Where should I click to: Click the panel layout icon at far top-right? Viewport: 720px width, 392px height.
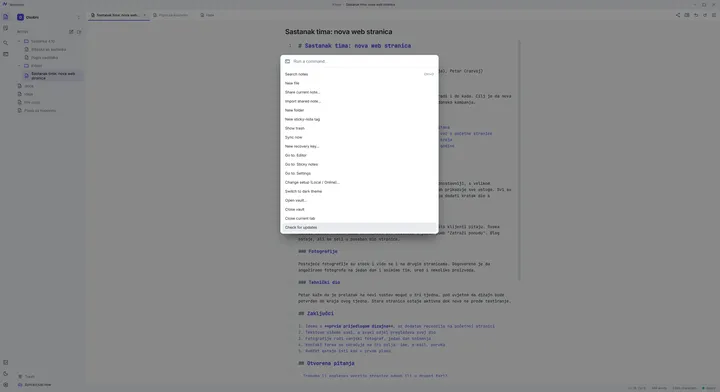point(714,15)
